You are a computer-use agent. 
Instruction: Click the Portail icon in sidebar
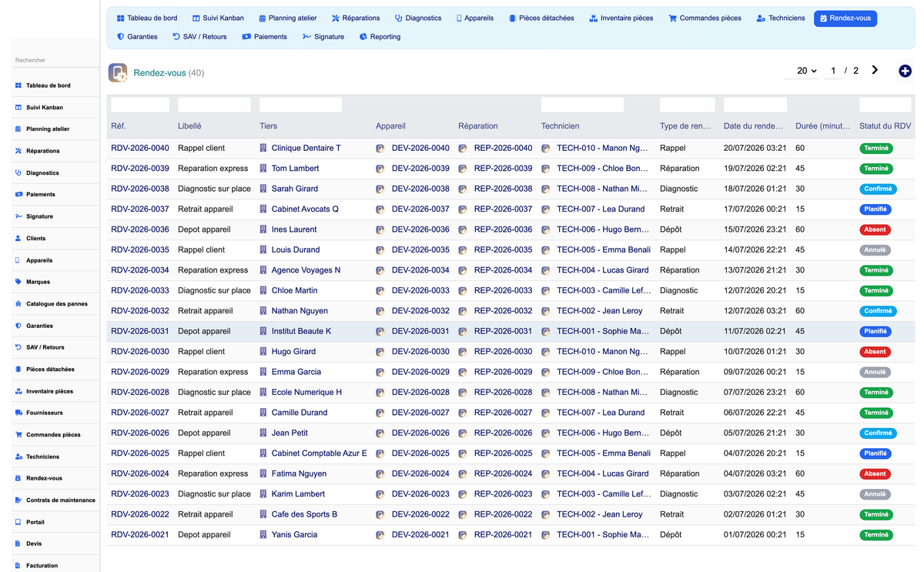tap(18, 522)
